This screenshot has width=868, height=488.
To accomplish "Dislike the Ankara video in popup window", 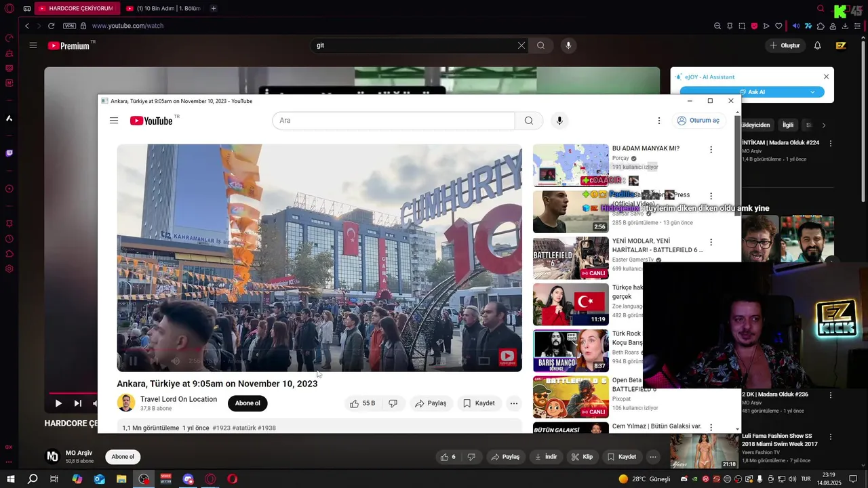I will (393, 403).
